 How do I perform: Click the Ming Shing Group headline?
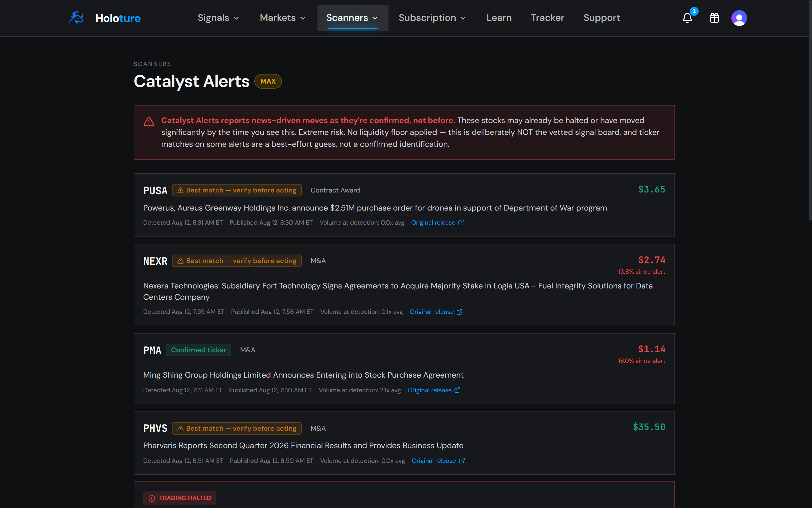(303, 375)
